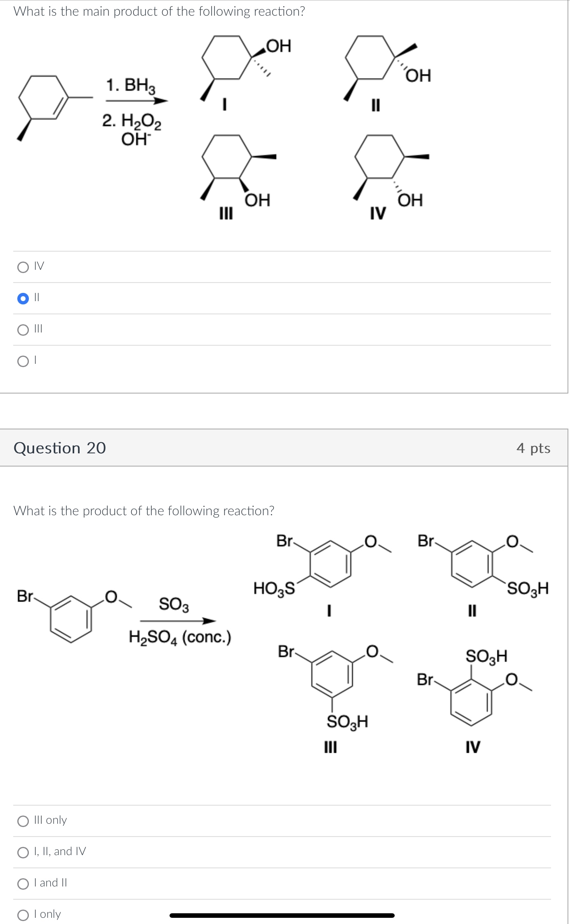Select the radio button for answer I
Image resolution: width=570 pixels, height=924 pixels.
click(x=23, y=361)
